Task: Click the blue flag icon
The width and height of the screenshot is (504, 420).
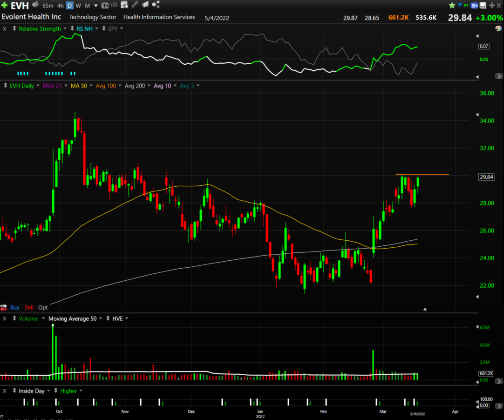Action: 459,5
